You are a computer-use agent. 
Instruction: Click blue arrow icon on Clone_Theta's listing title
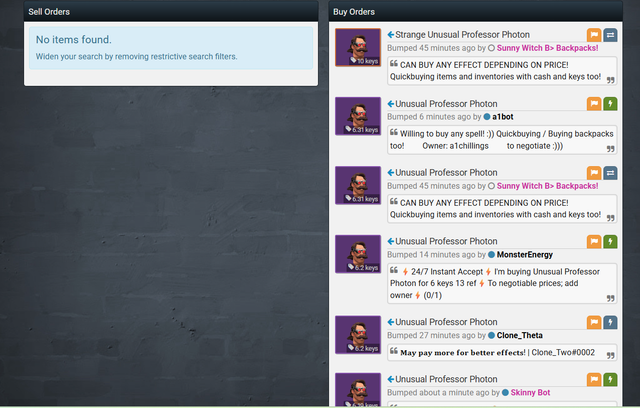[x=391, y=322]
